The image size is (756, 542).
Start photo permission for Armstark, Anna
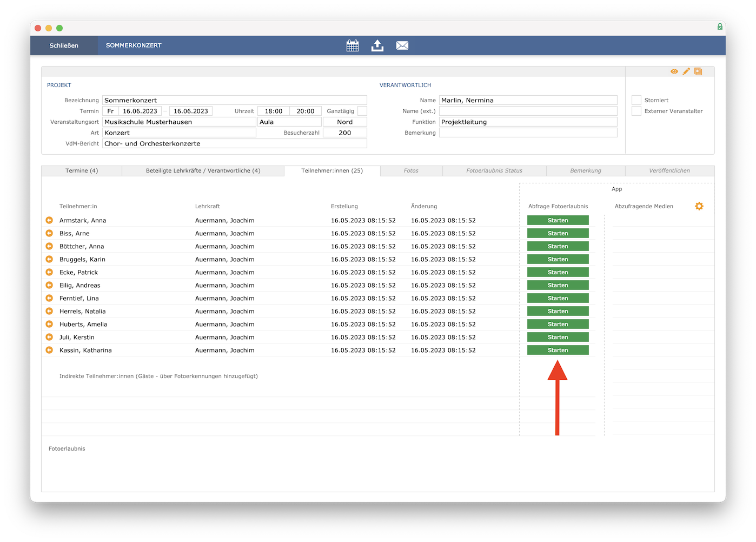pos(558,220)
